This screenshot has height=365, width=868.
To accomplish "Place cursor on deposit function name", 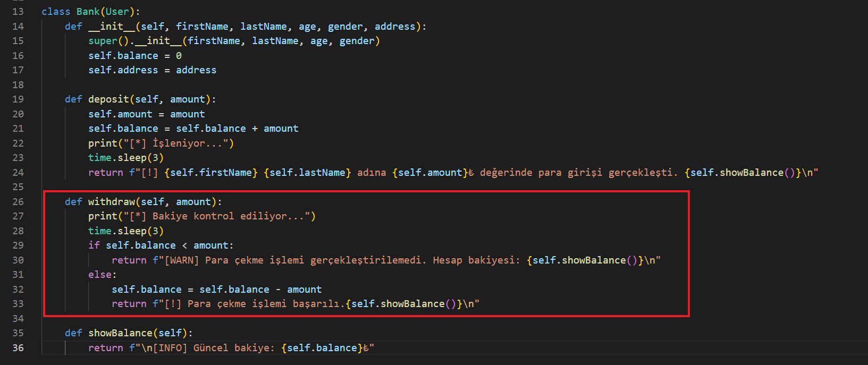I will click(x=108, y=99).
